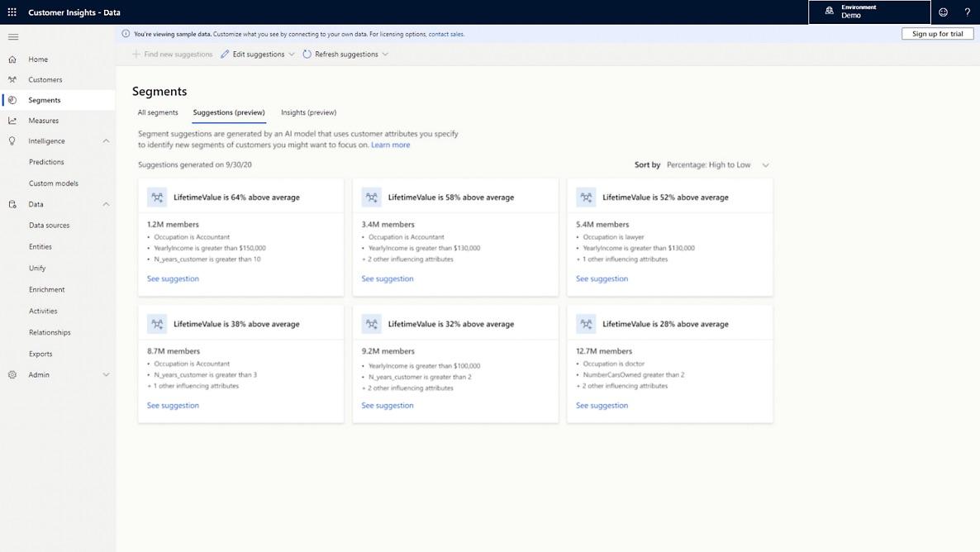Collapse the navigation hamburger menu
Viewport: 980px width, 552px height.
click(x=13, y=37)
